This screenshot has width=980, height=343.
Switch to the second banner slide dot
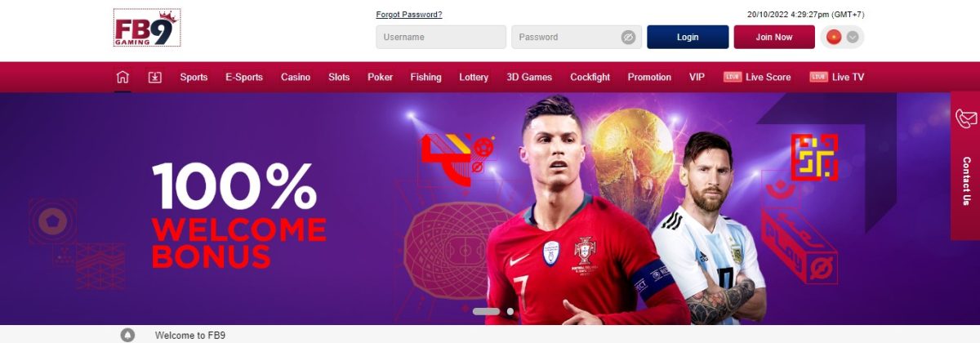tap(510, 311)
